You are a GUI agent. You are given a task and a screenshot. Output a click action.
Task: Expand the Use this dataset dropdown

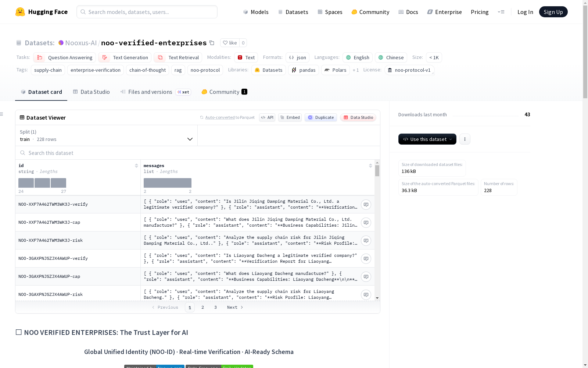(x=427, y=139)
